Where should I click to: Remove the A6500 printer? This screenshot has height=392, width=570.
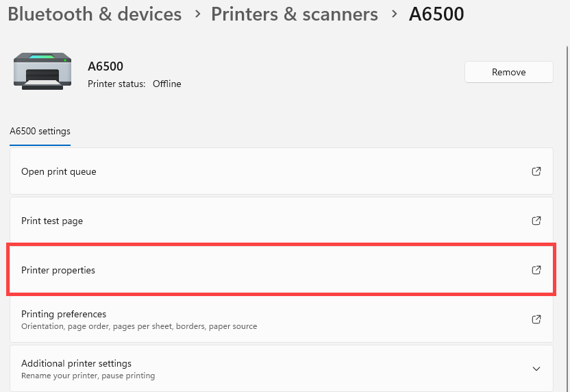point(508,72)
